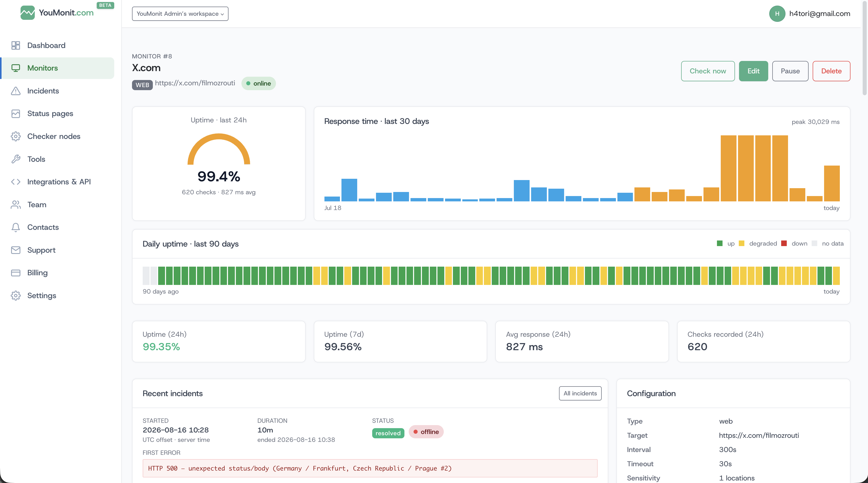Click the green H user avatar
The width and height of the screenshot is (868, 483).
(x=777, y=13)
